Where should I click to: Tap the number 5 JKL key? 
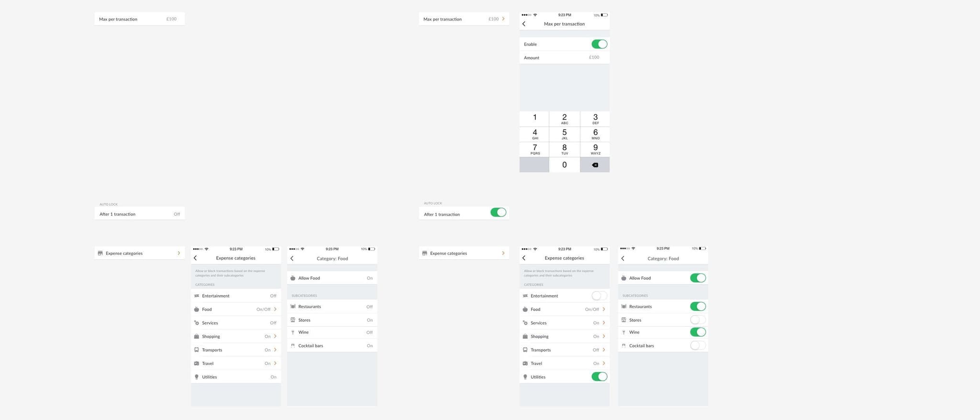pyautogui.click(x=565, y=134)
